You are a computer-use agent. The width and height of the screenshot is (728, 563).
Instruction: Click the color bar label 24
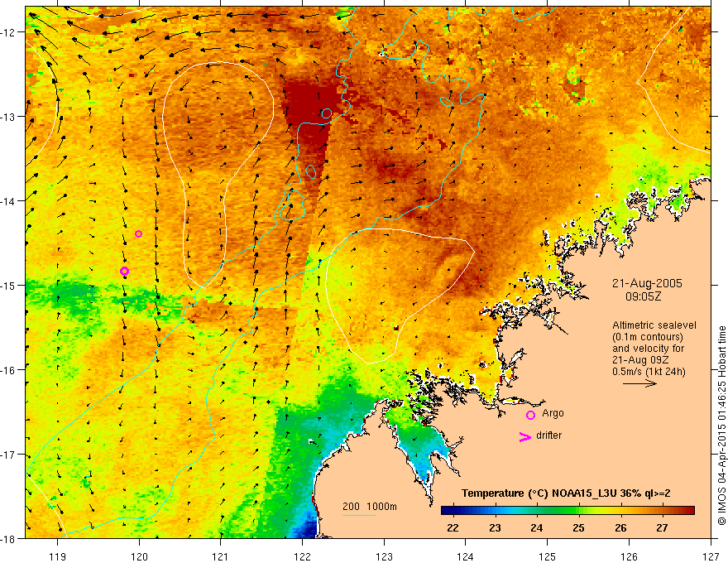pos(536,527)
